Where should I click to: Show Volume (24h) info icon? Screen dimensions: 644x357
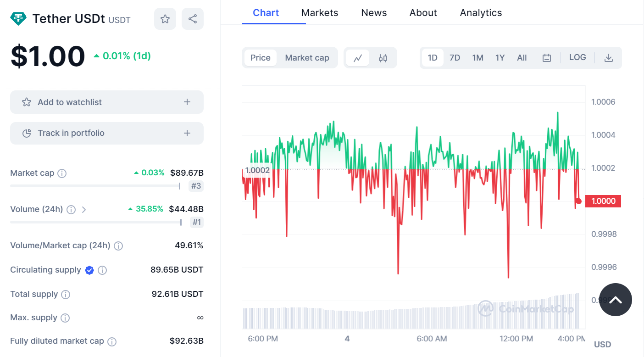coord(71,210)
